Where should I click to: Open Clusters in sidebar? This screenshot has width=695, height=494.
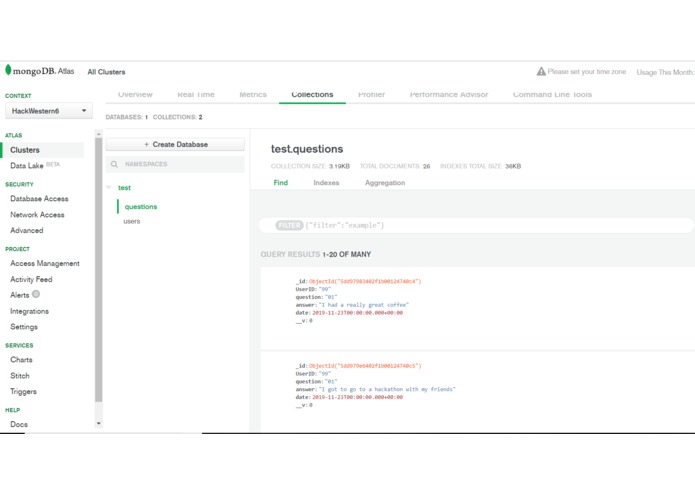25,150
